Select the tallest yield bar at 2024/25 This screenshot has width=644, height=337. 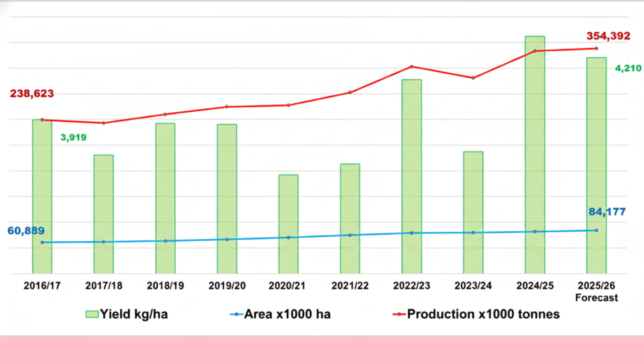point(534,151)
